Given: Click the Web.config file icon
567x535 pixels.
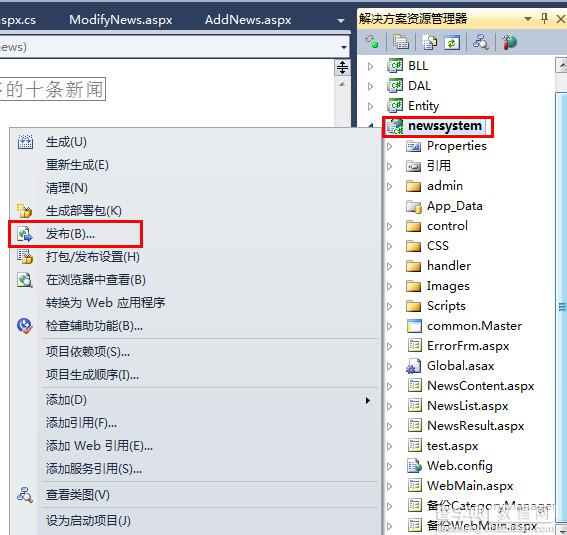Looking at the screenshot, I should [414, 466].
